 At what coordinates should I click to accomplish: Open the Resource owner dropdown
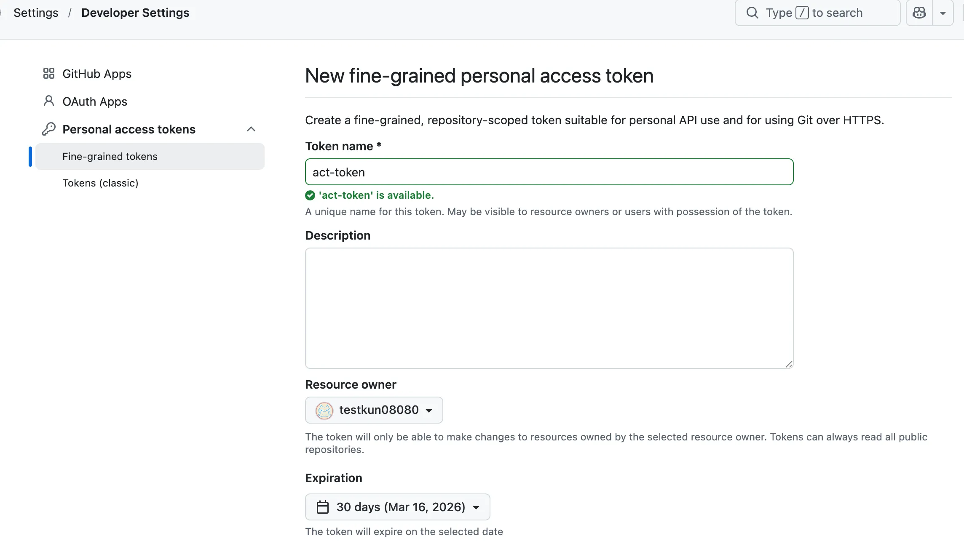pos(374,410)
